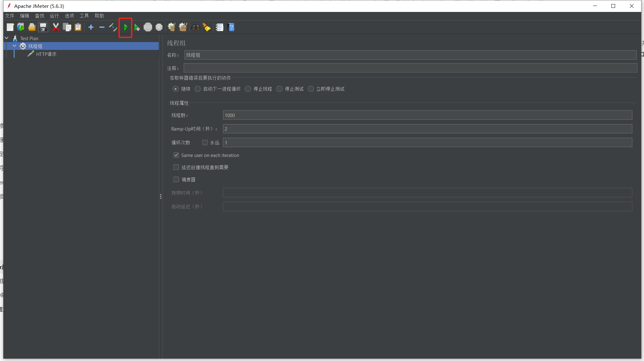Choose the 停止线程 radio button
644x361 pixels.
coord(248,89)
